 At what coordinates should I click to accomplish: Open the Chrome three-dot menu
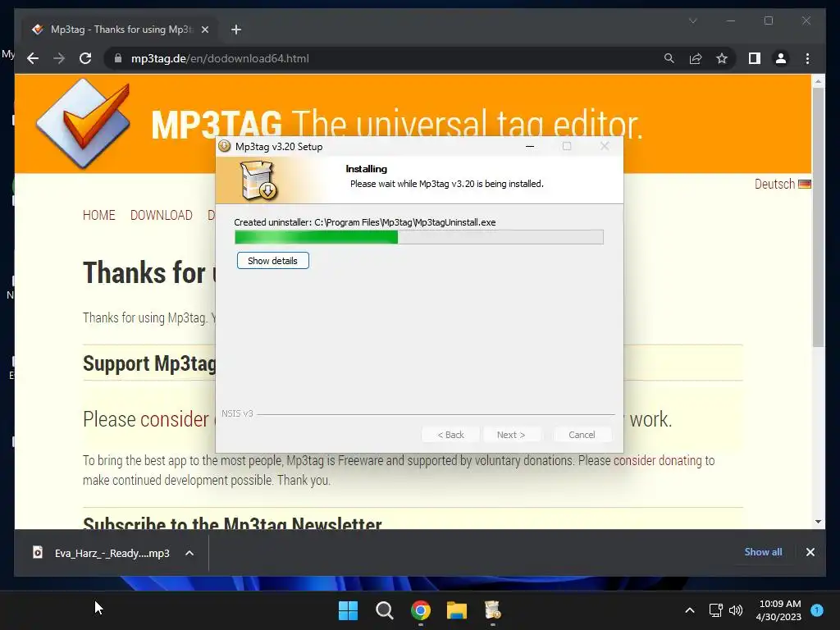coord(807,58)
